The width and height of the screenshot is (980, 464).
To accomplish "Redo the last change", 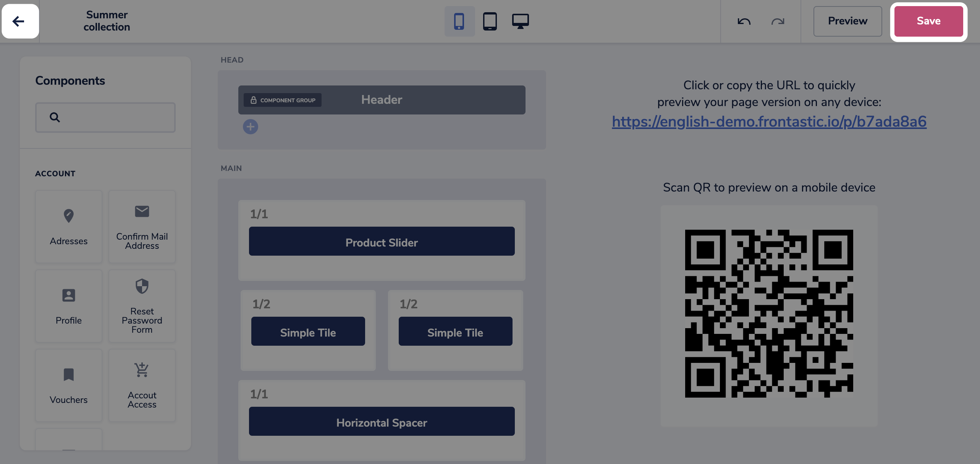I will coord(778,21).
